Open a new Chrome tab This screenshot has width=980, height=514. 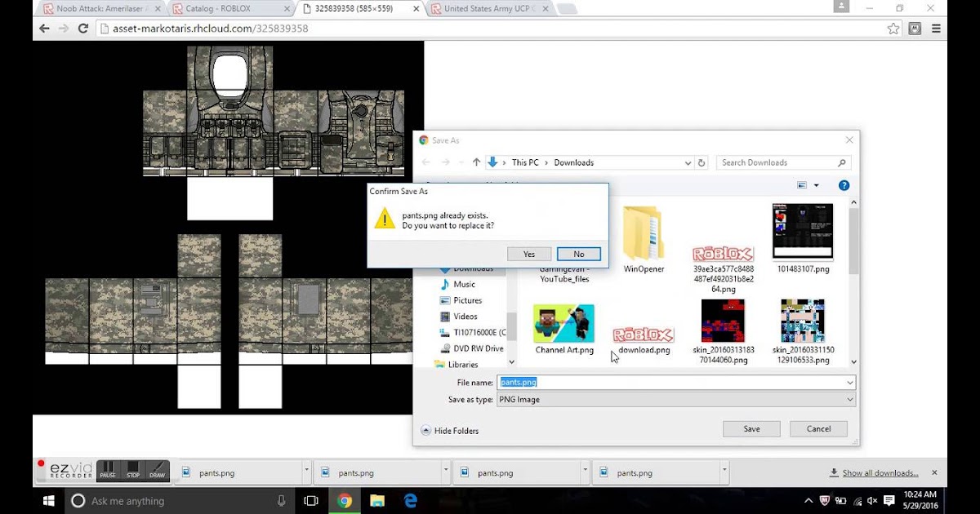pos(566,9)
